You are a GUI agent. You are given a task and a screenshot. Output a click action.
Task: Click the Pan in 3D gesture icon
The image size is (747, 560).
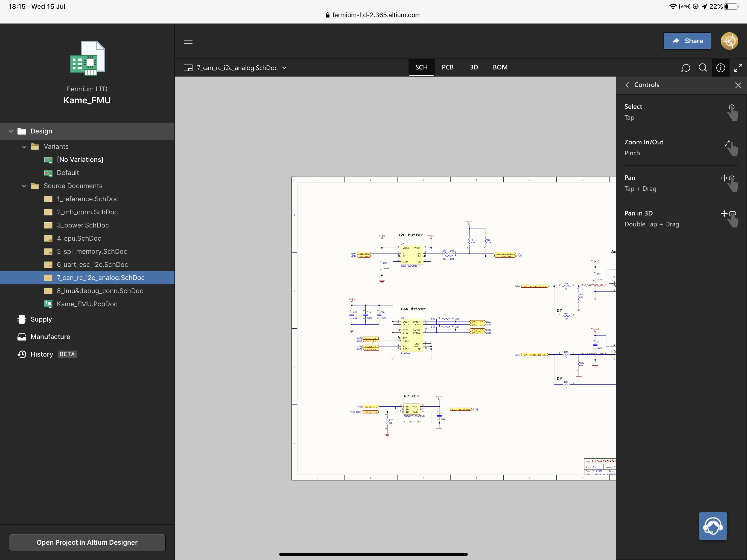tap(730, 219)
